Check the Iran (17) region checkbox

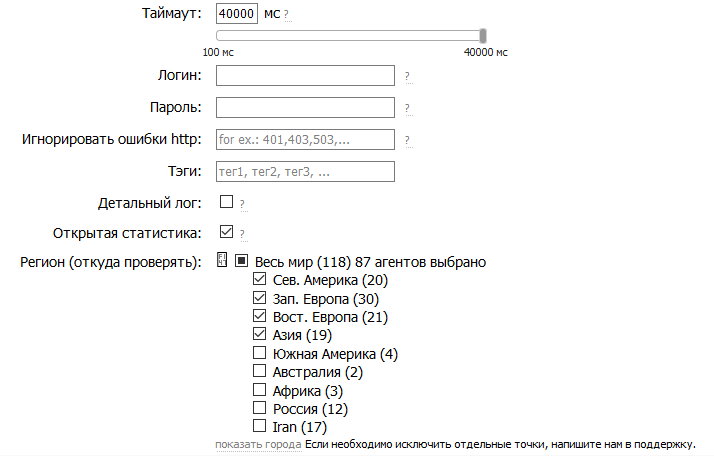(x=260, y=426)
